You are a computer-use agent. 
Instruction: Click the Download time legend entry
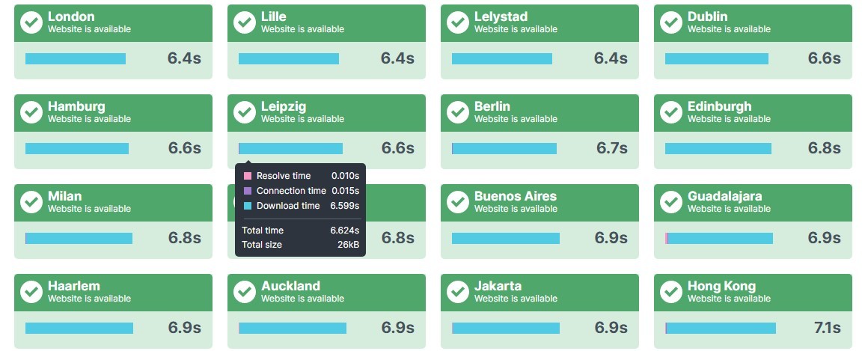pos(302,205)
